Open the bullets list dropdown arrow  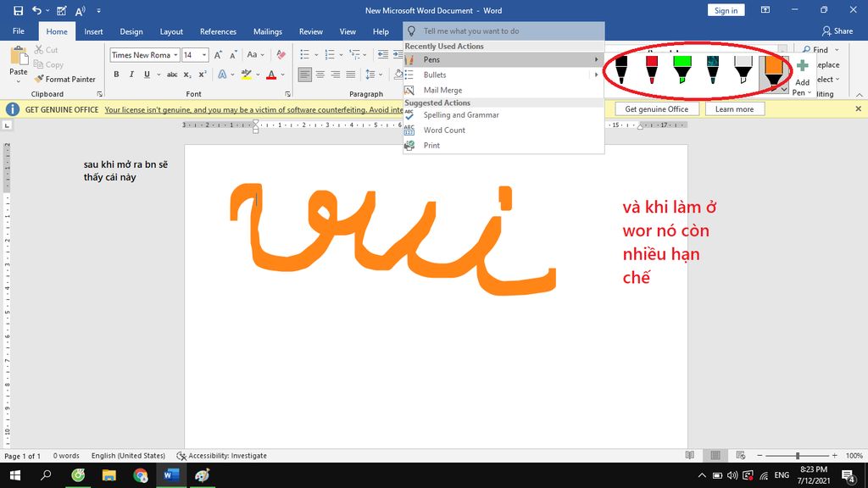pyautogui.click(x=315, y=55)
